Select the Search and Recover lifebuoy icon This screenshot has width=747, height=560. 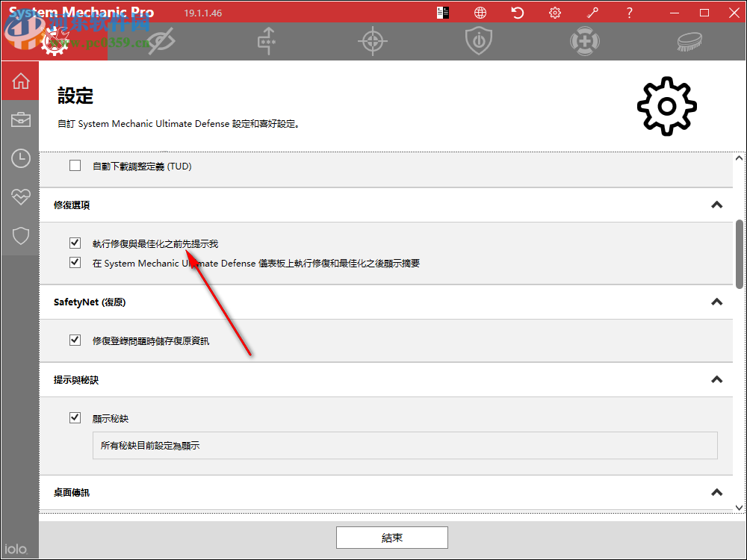[585, 41]
